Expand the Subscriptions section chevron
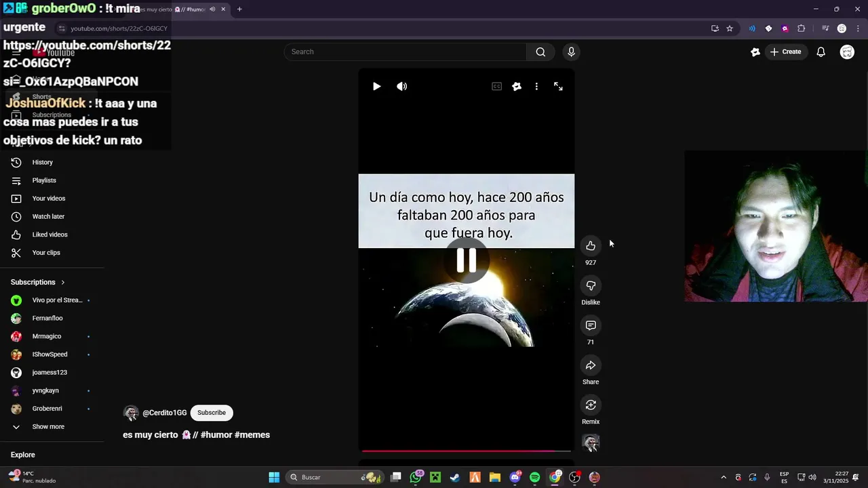 (x=63, y=282)
